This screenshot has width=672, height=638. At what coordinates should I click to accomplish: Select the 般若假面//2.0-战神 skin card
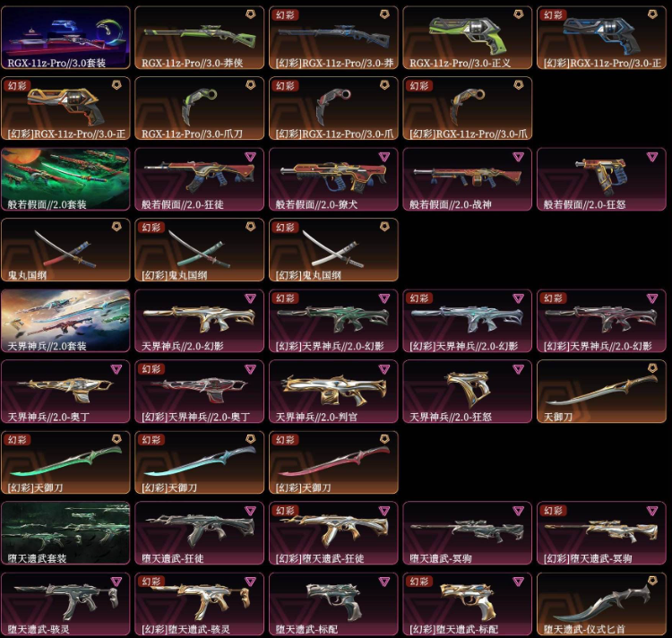tap(468, 179)
